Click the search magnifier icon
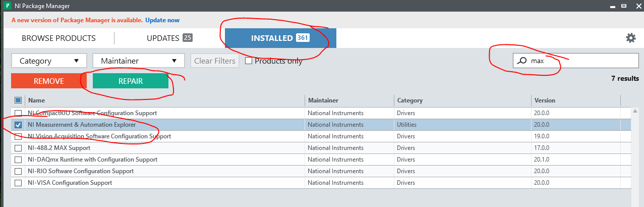Image resolution: width=644 pixels, height=207 pixels. point(522,61)
